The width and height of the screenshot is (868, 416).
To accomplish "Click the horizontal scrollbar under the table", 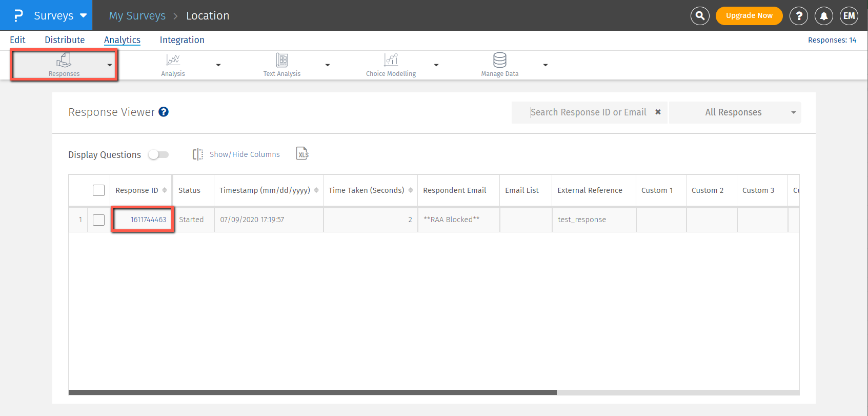I will 312,392.
